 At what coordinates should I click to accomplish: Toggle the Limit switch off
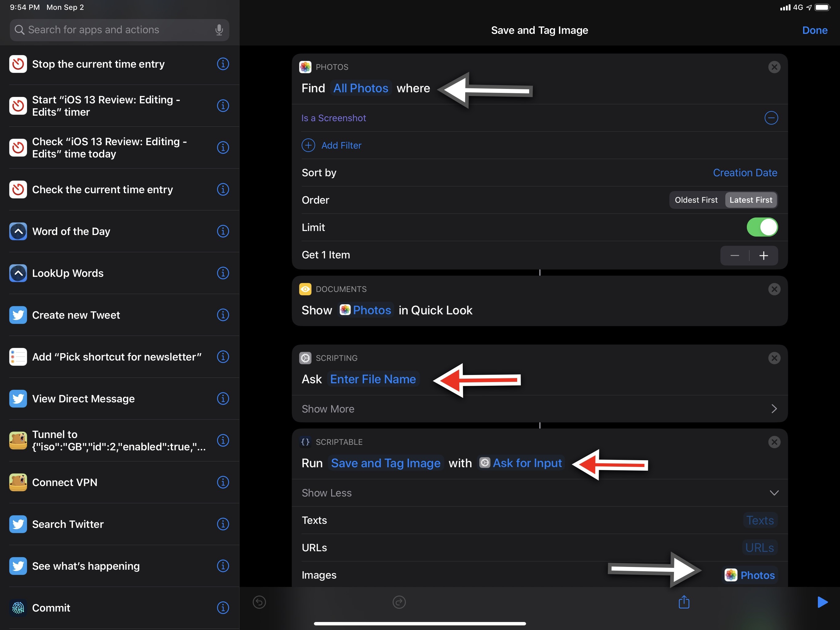point(762,227)
